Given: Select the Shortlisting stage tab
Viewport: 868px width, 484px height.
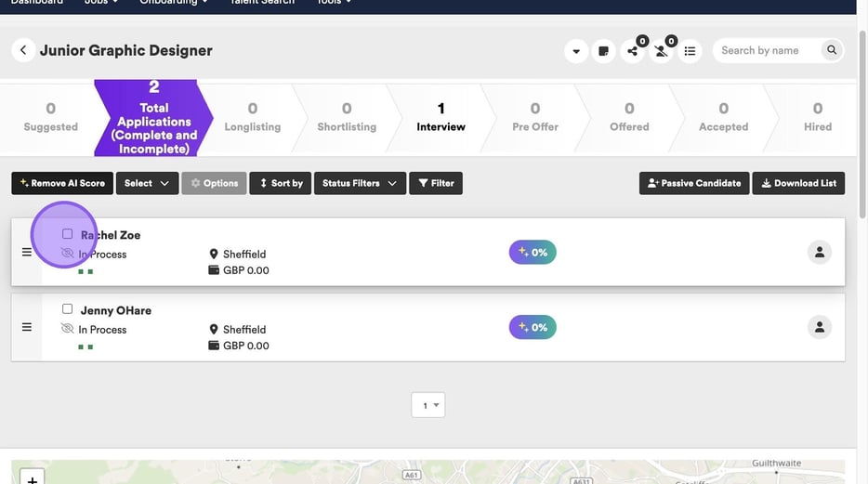Looking at the screenshot, I should coord(347,118).
